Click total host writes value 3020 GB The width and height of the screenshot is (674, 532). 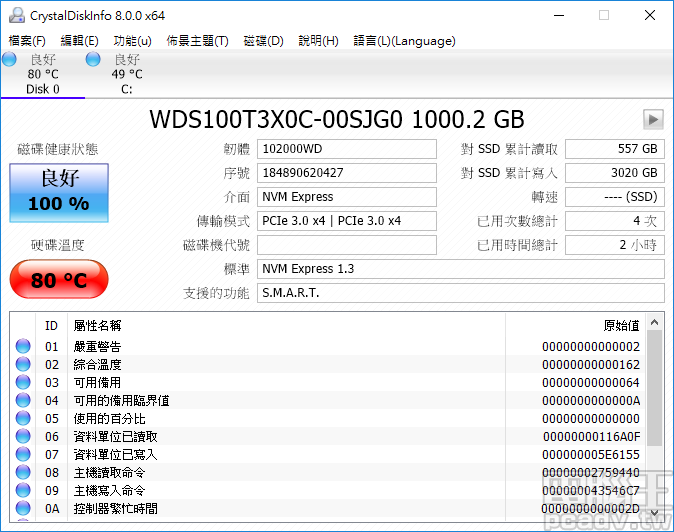(x=615, y=173)
